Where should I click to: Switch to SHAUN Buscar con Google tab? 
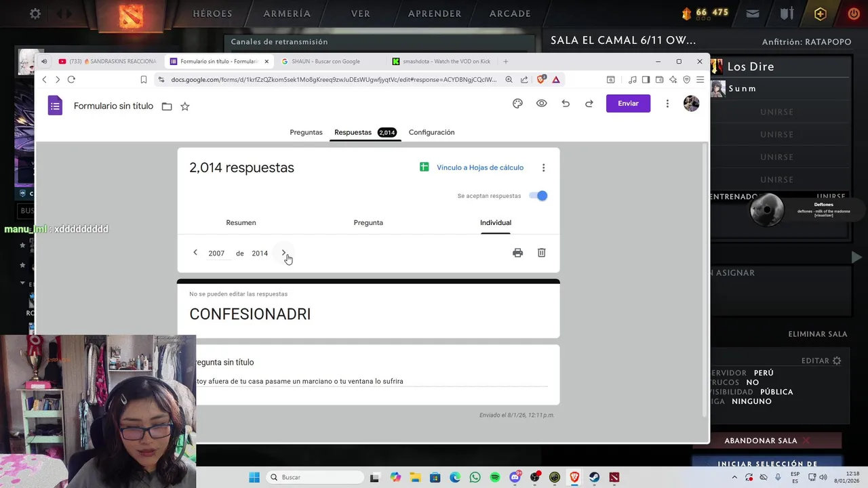tap(325, 61)
